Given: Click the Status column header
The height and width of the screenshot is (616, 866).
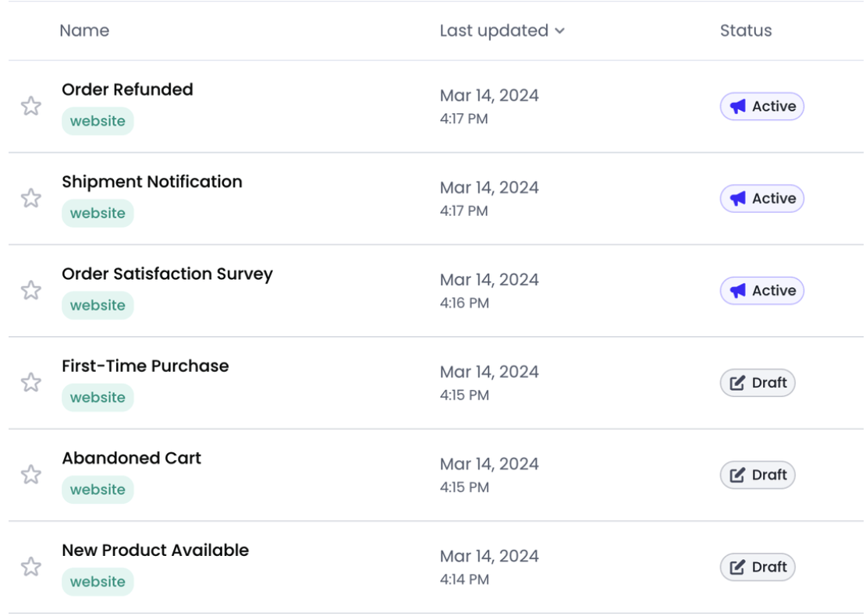Looking at the screenshot, I should point(745,30).
